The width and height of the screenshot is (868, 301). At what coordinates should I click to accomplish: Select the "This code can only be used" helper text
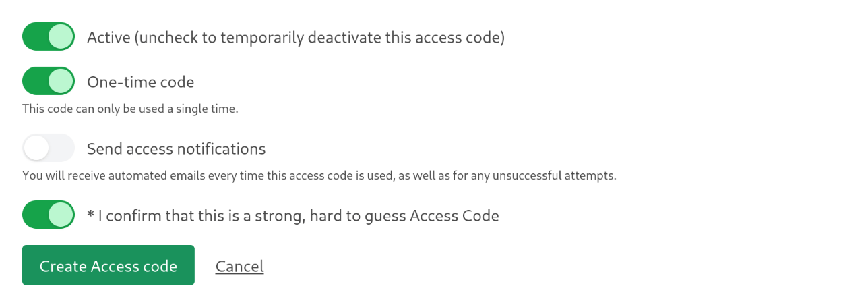[130, 108]
